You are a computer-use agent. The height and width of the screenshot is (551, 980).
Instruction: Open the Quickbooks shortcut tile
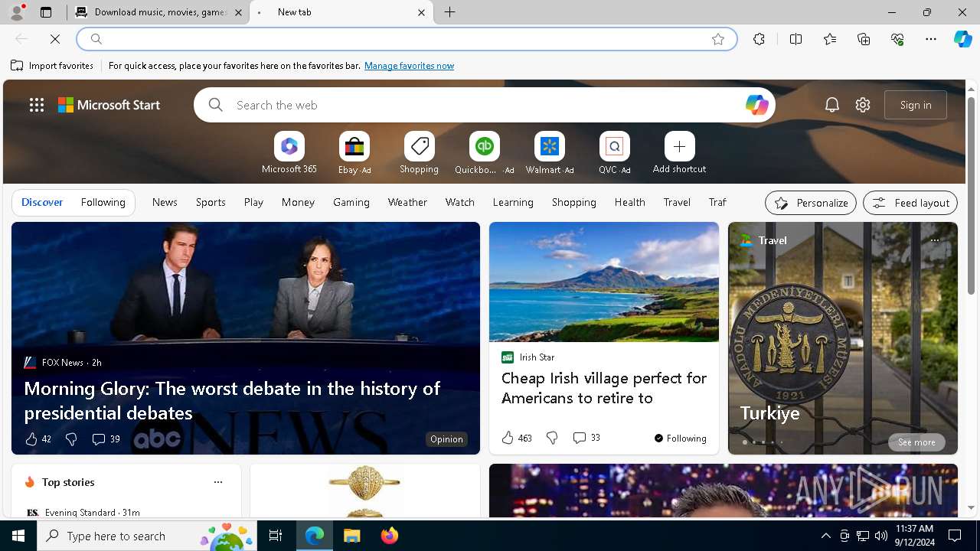pos(484,153)
